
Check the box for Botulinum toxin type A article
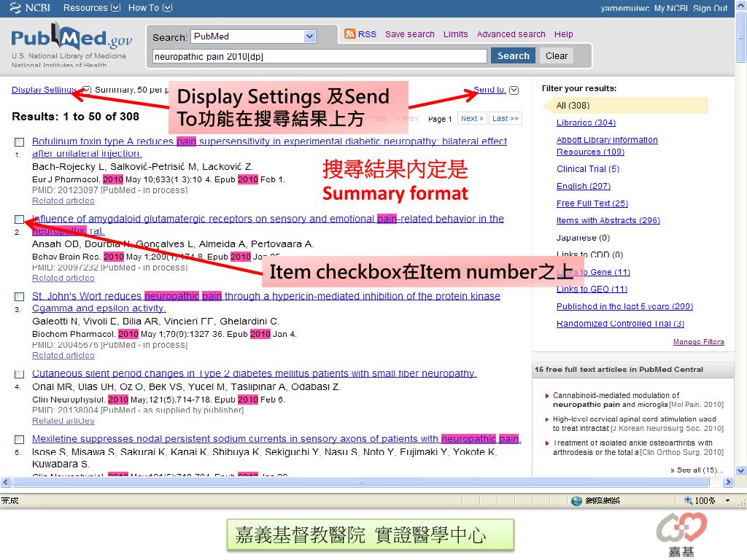point(19,142)
